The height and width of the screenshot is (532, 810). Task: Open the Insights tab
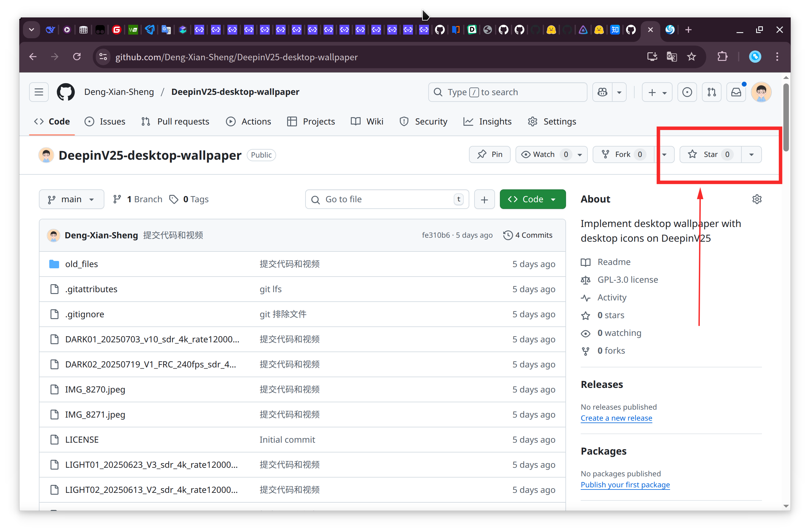(487, 121)
